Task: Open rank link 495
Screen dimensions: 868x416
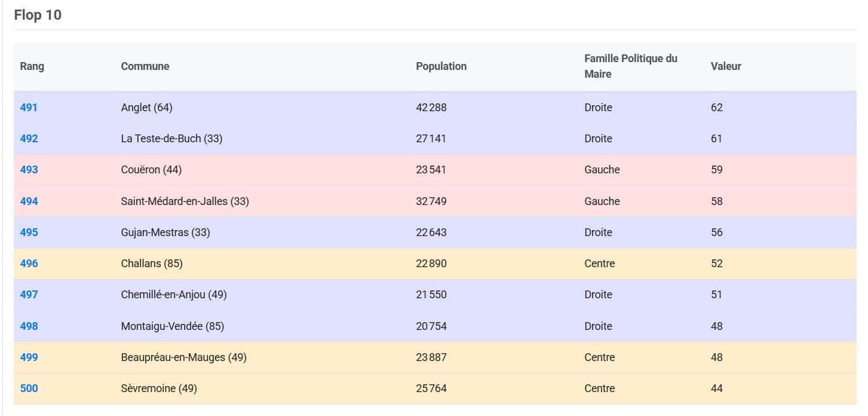Action: tap(29, 233)
